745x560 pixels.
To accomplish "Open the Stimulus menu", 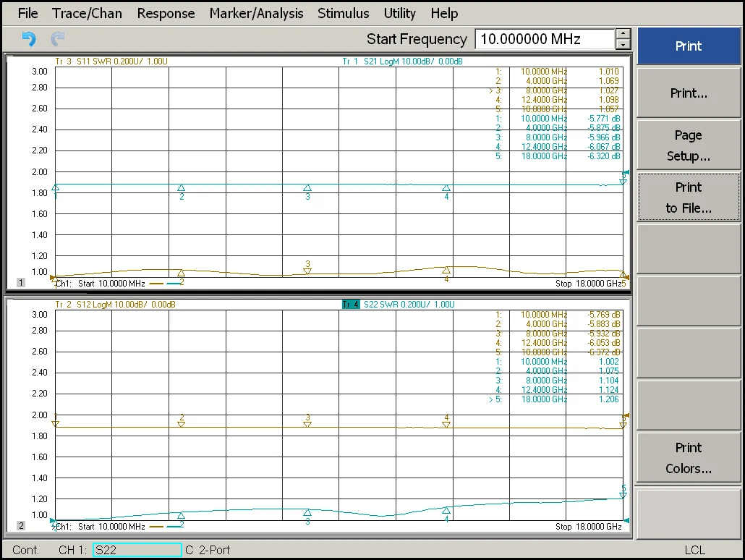I will [343, 13].
